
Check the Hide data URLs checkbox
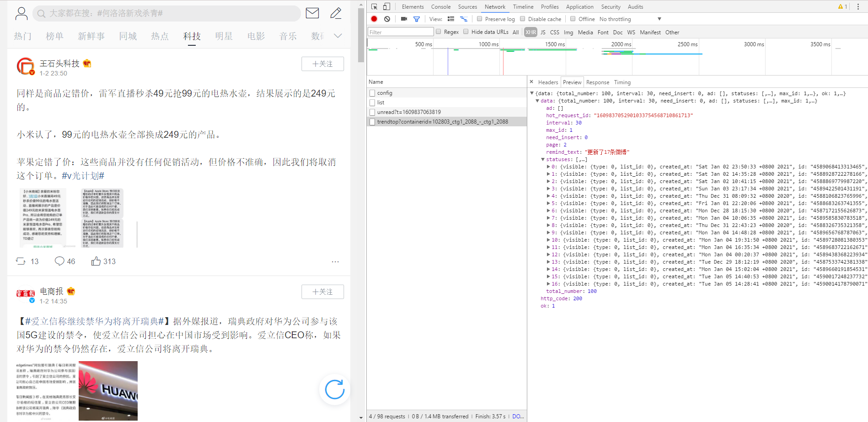(x=466, y=32)
